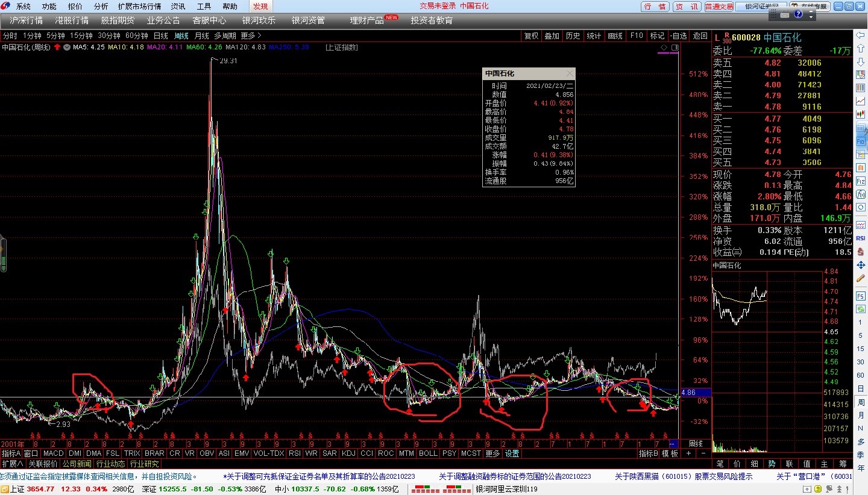868x495 pixels.
Task: Open the 沪深行情 navigation button
Action: coord(27,20)
